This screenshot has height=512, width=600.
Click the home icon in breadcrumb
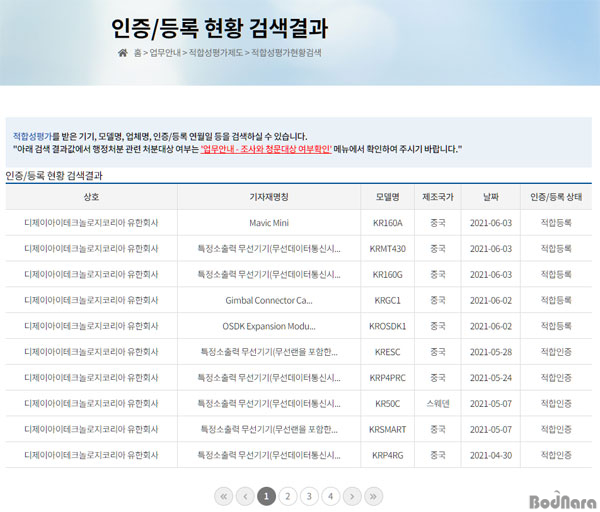[123, 52]
